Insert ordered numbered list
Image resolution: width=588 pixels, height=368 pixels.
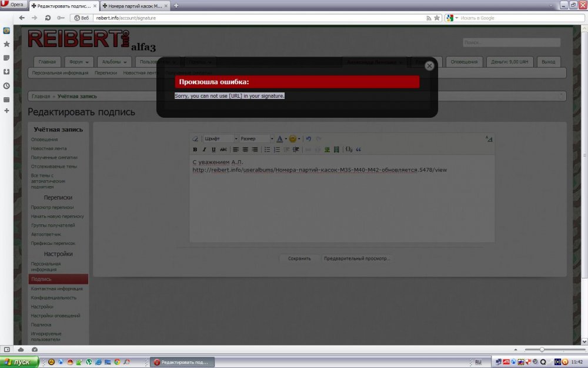point(277,150)
